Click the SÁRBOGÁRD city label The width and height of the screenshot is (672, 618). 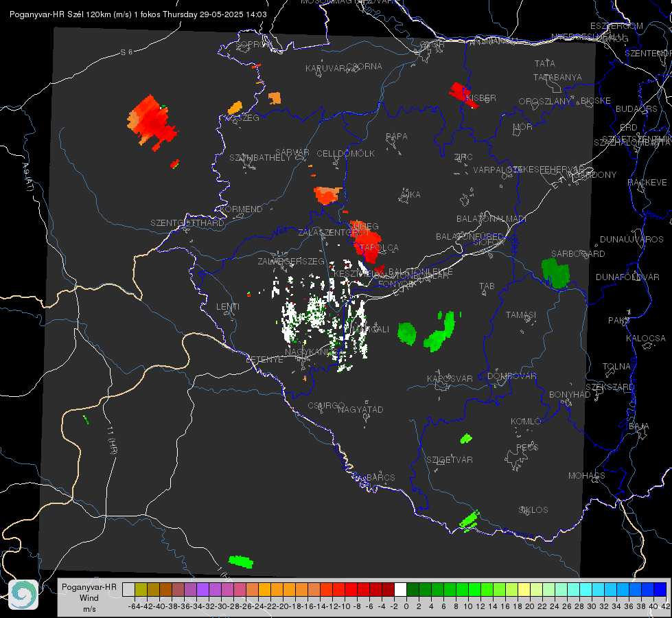578,254
